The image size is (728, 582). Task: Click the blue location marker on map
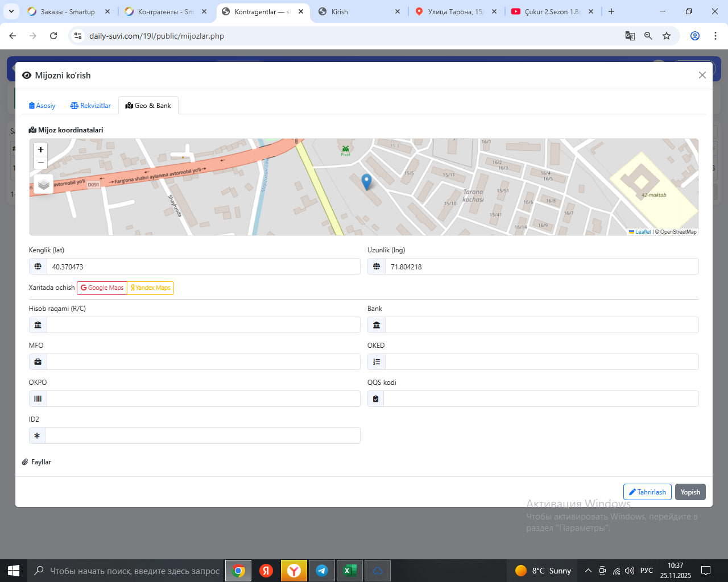367,181
